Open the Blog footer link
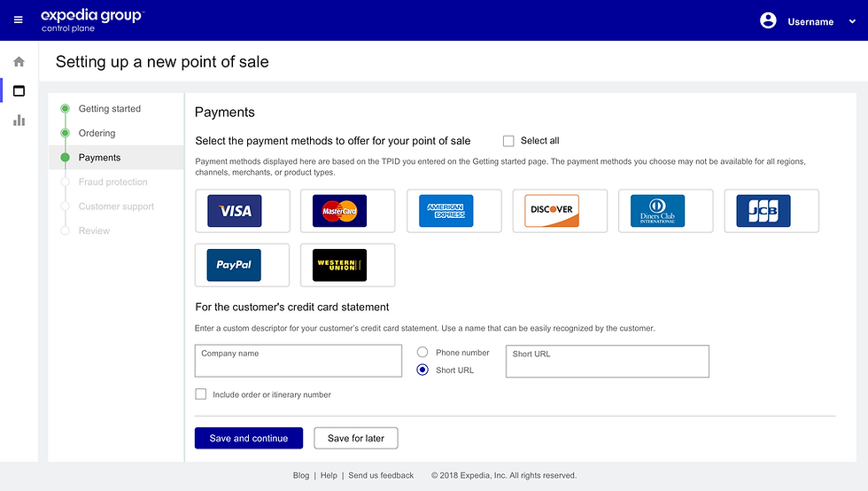Image resolution: width=868 pixels, height=491 pixels. [301, 475]
